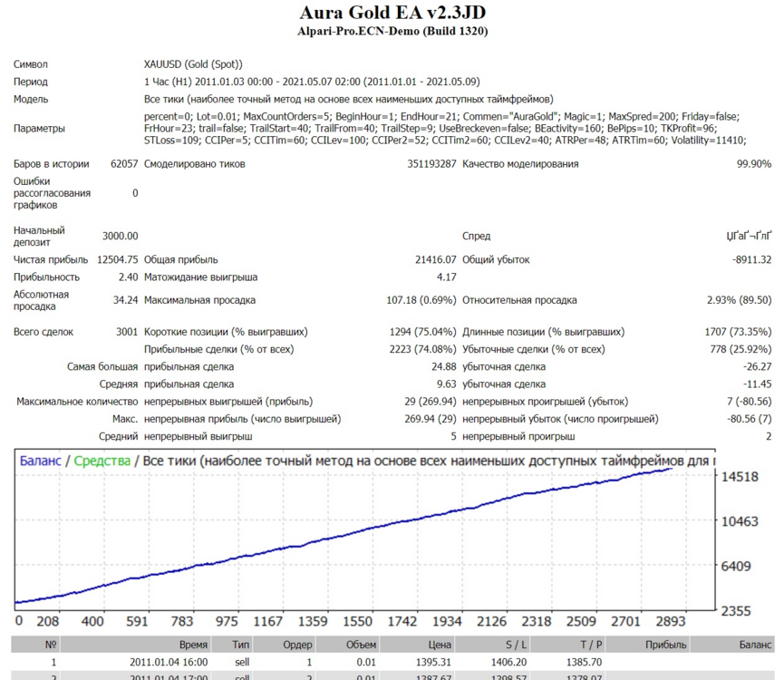Click the short positions value '1294 (75.04%)'
784x680 pixels.
tap(422, 332)
